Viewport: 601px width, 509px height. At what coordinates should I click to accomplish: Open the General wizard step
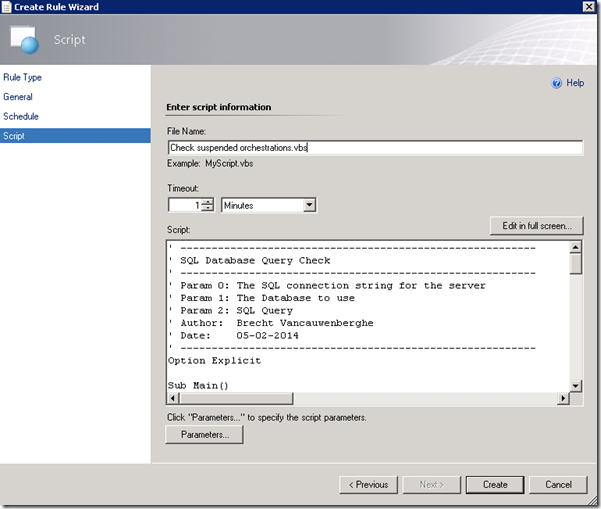[18, 97]
